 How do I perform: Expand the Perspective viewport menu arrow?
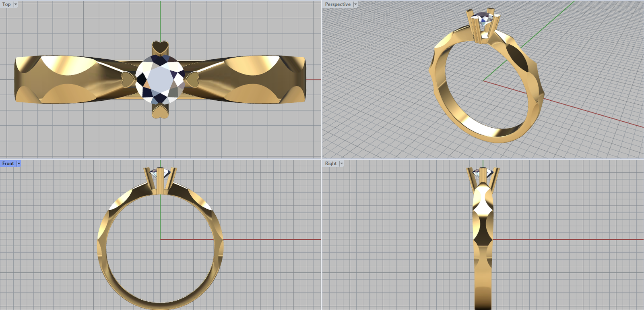pyautogui.click(x=355, y=4)
